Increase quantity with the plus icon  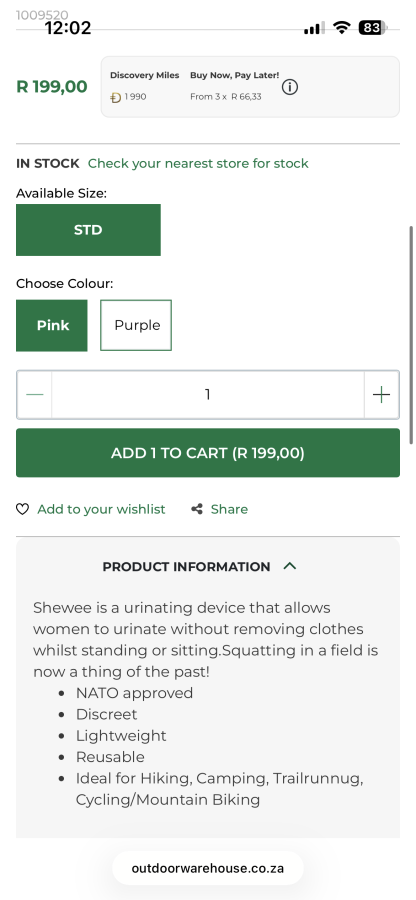coord(382,395)
